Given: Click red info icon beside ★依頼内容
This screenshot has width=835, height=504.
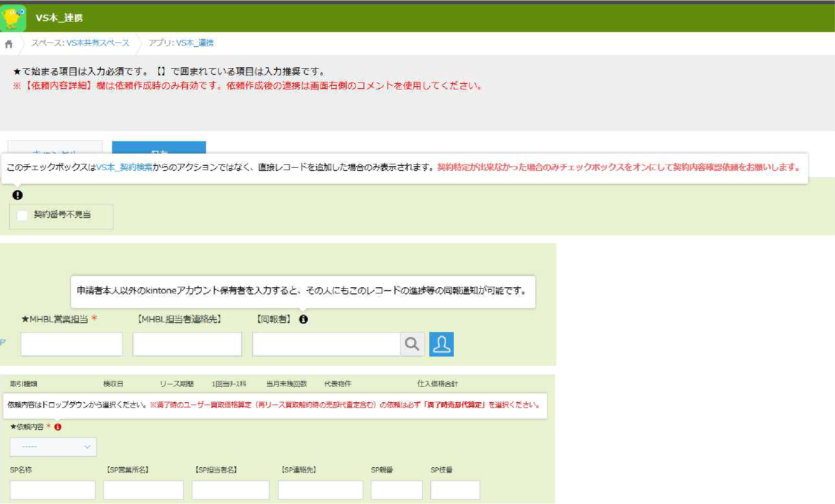Looking at the screenshot, I should pyautogui.click(x=58, y=427).
